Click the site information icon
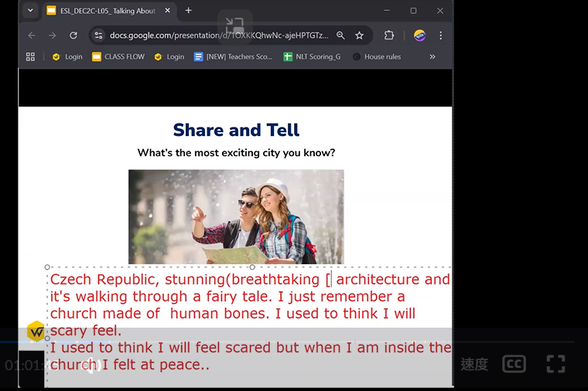The image size is (588, 391). point(97,36)
